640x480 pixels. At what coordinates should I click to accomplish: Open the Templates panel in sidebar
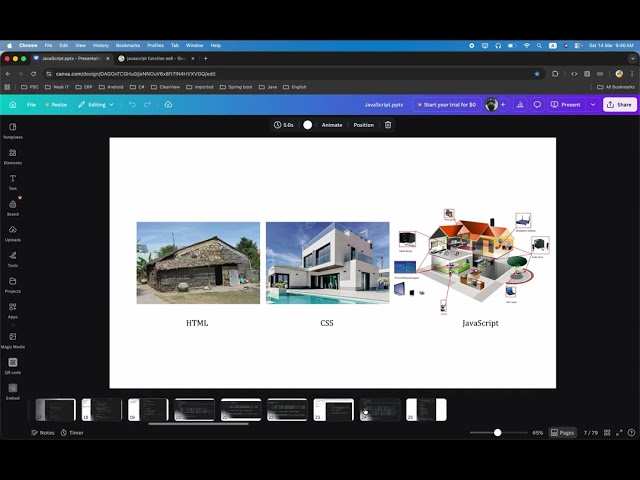tap(13, 131)
